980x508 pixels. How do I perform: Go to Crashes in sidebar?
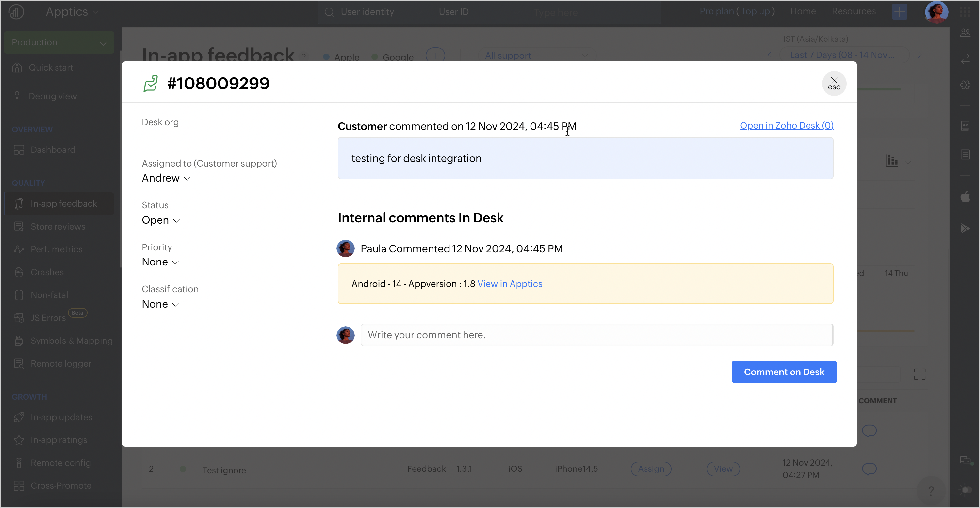(x=47, y=272)
